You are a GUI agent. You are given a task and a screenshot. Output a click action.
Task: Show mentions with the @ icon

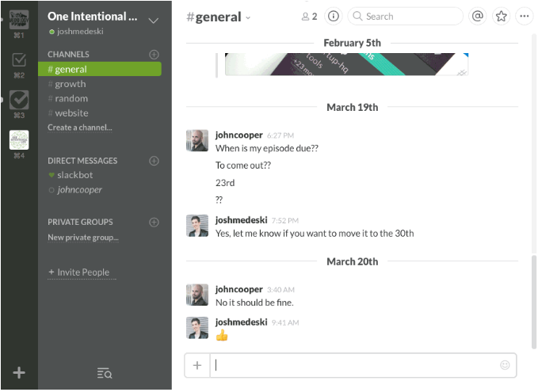477,16
